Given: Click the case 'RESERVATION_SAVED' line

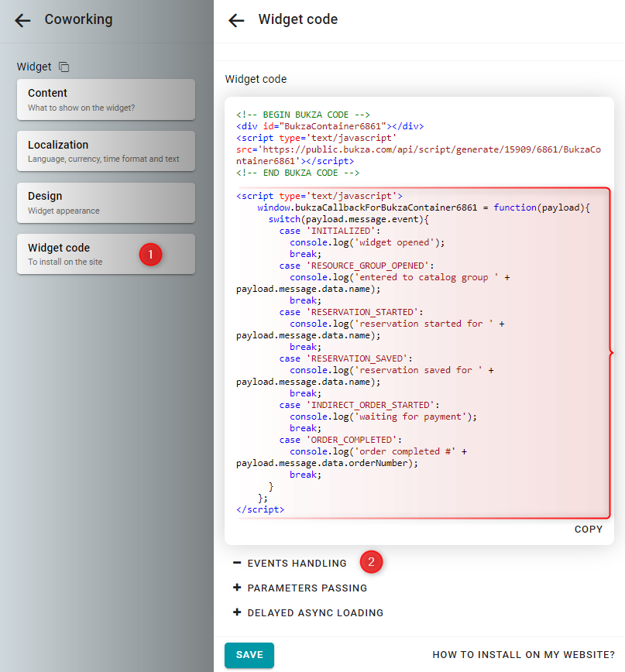Looking at the screenshot, I should pyautogui.click(x=346, y=358).
